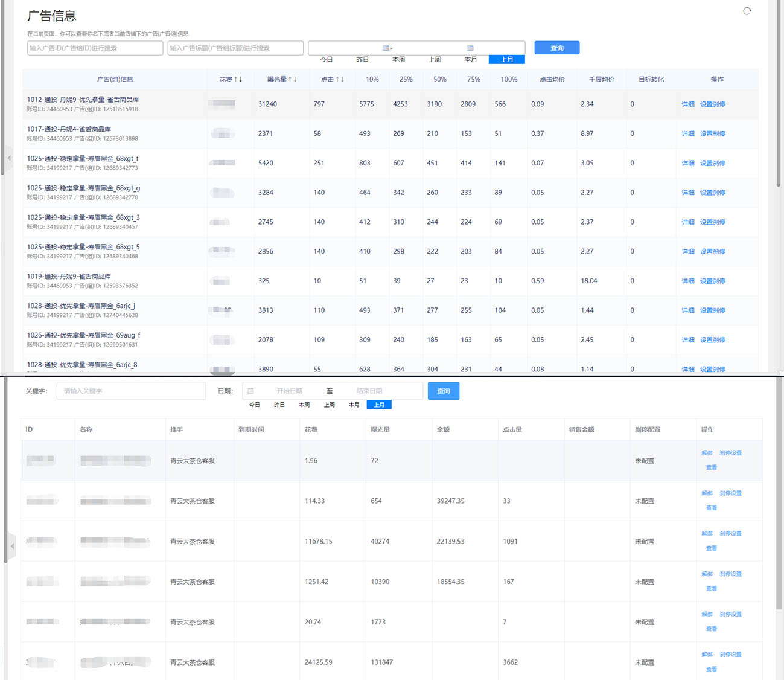Screen dimensions: 784x680
Task: Click 查询 button next to the 关键字 date filter
Action: 443,391
